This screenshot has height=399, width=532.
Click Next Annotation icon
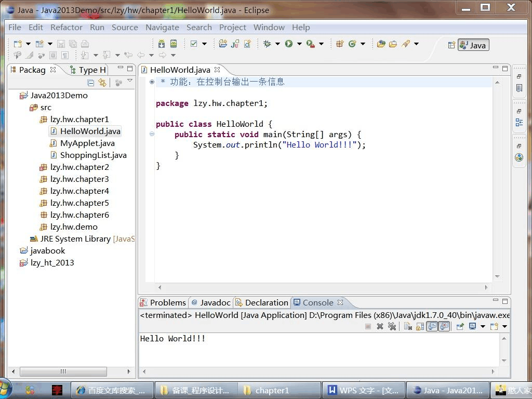click(x=85, y=55)
